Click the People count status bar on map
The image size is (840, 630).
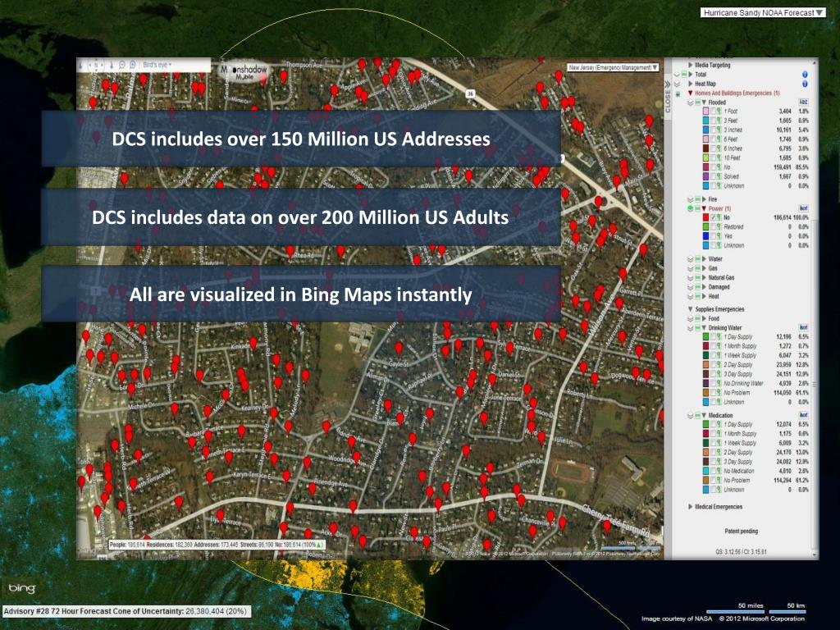coord(217,545)
